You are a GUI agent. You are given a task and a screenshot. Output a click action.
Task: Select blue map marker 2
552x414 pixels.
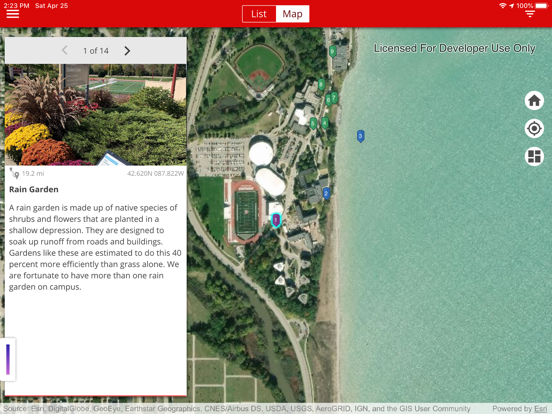[x=326, y=193]
